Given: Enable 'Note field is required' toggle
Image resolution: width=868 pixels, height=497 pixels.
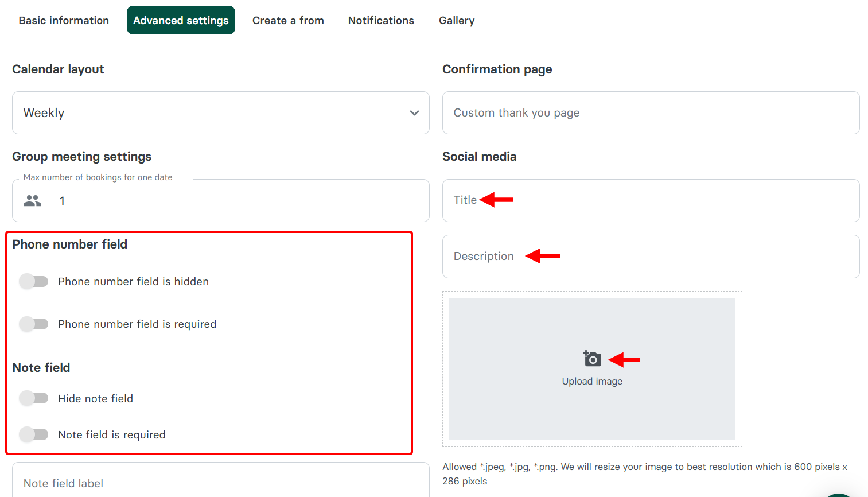Looking at the screenshot, I should [34, 434].
